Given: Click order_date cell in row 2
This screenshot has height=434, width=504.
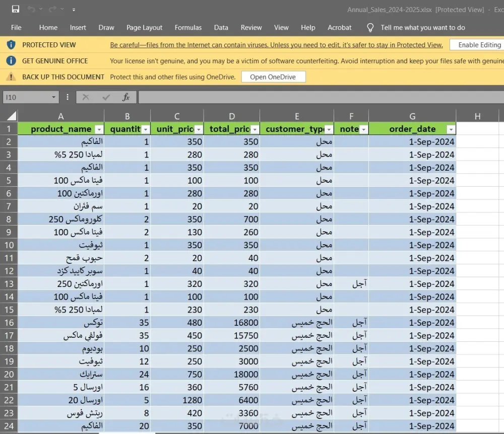Looking at the screenshot, I should [x=412, y=142].
